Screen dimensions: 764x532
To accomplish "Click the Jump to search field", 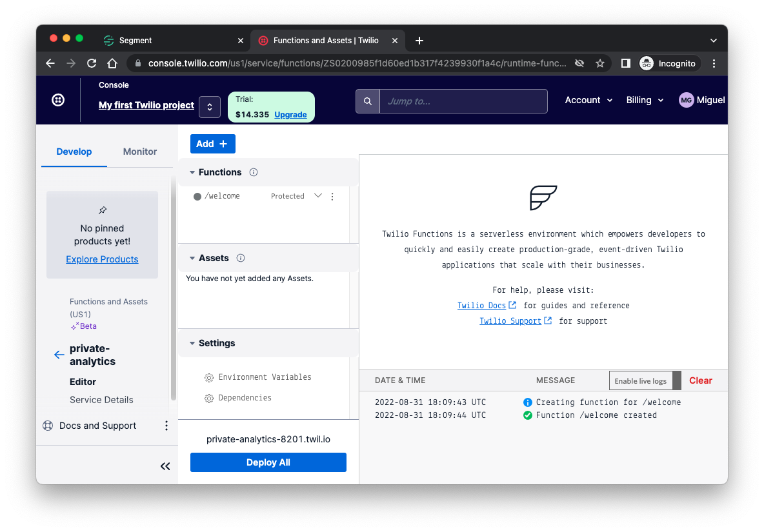I will click(463, 101).
